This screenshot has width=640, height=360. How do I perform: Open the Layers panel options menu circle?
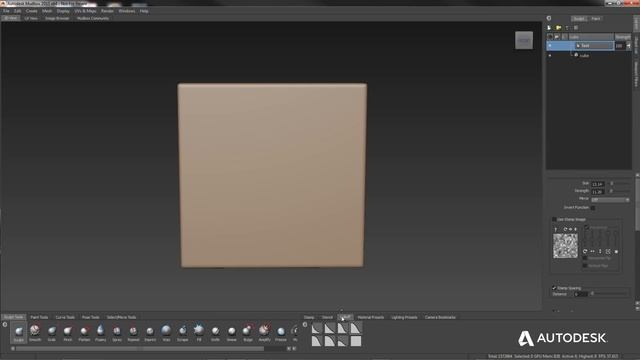click(549, 18)
